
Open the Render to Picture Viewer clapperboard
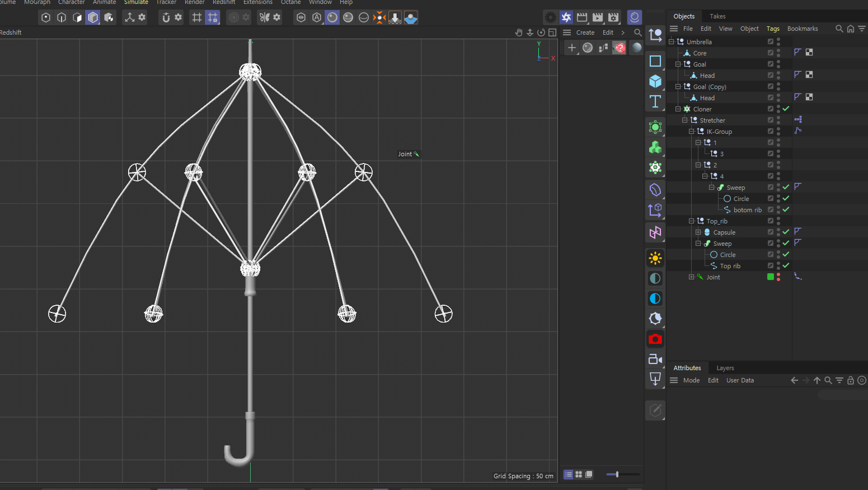[598, 17]
